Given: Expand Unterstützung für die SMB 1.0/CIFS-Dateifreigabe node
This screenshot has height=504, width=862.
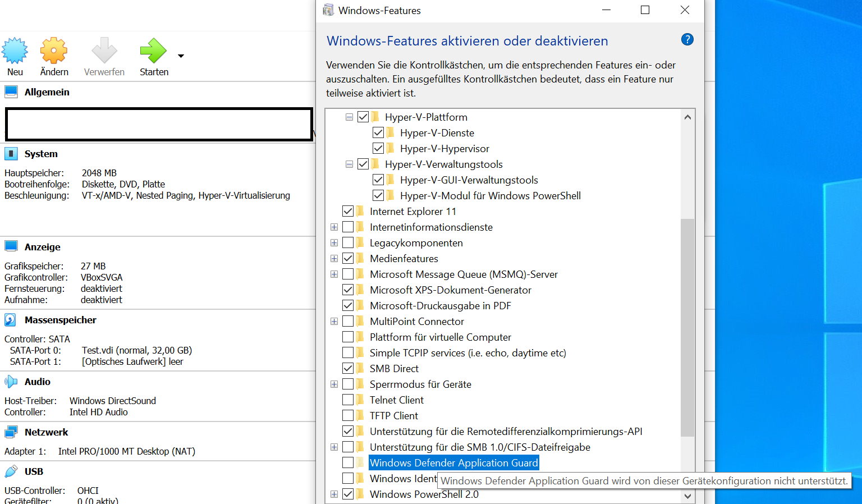Looking at the screenshot, I should point(334,447).
